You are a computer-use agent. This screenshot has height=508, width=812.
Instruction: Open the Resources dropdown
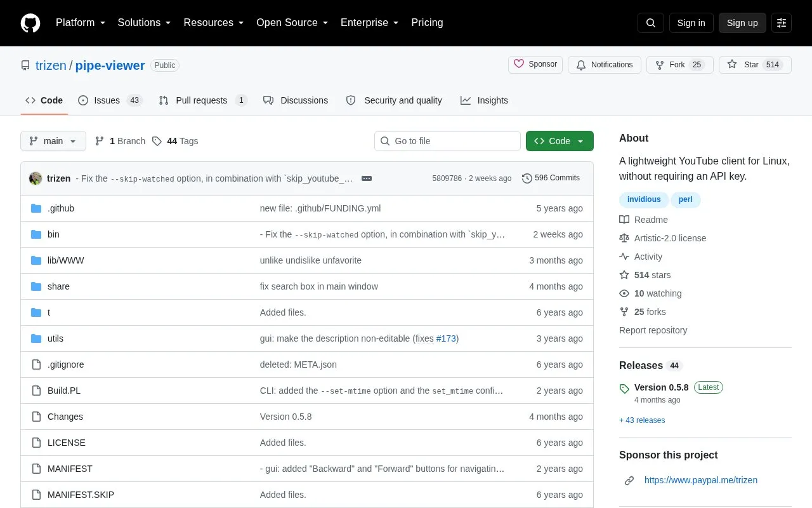[214, 23]
